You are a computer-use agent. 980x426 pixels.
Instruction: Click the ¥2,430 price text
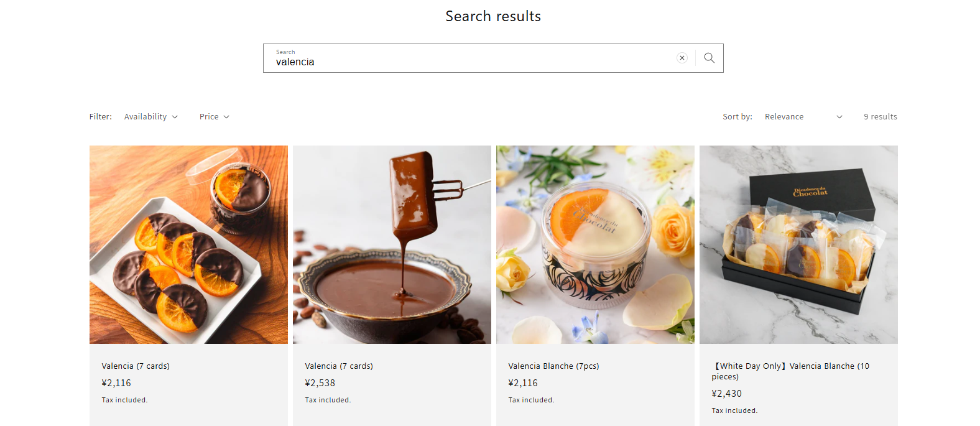pos(727,394)
